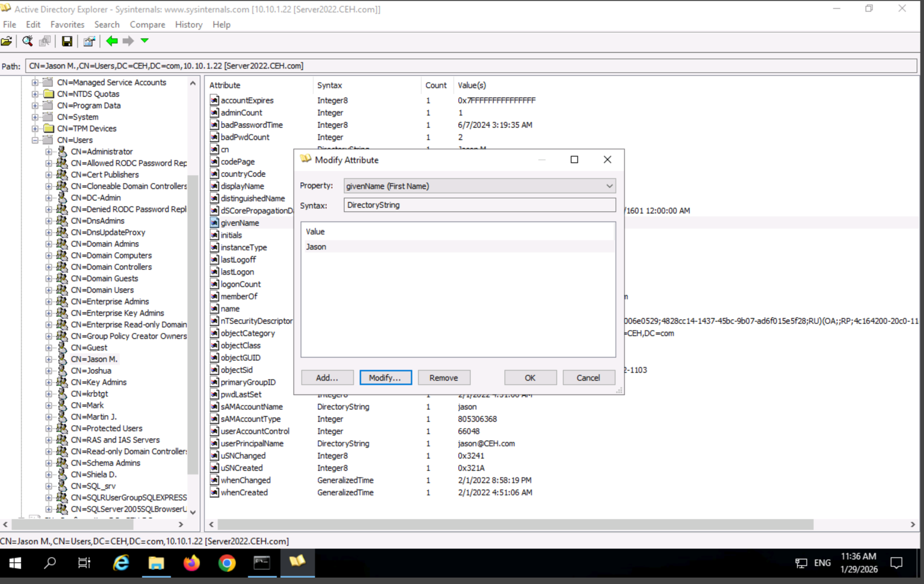Open Google Chrome from the taskbar
Screen dimensions: 924x584
(x=227, y=563)
